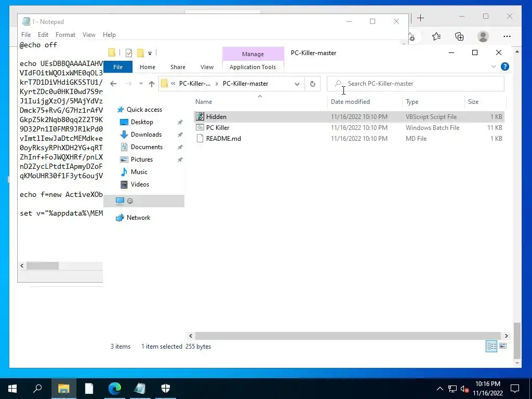This screenshot has width=532, height=399.
Task: Go back in File Explorer
Action: [113, 84]
